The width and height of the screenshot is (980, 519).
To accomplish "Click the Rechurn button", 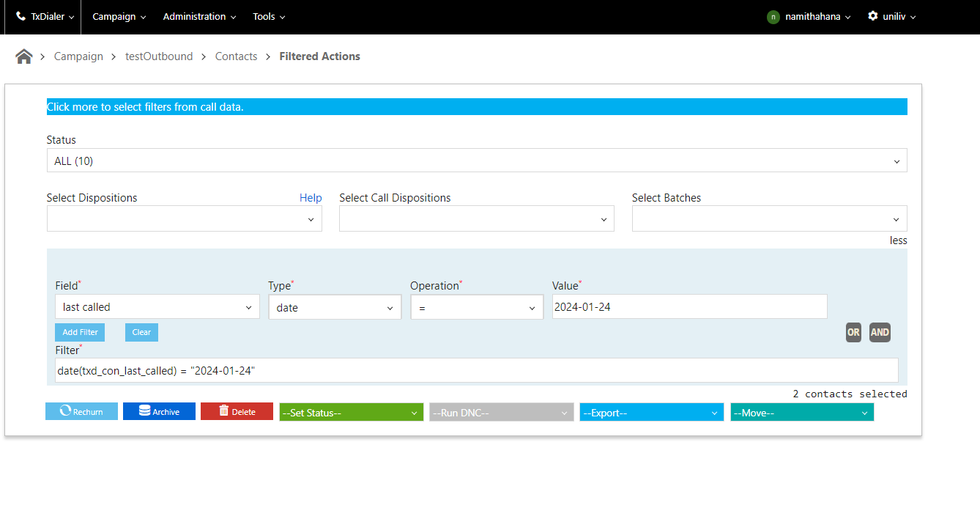I will pos(81,411).
